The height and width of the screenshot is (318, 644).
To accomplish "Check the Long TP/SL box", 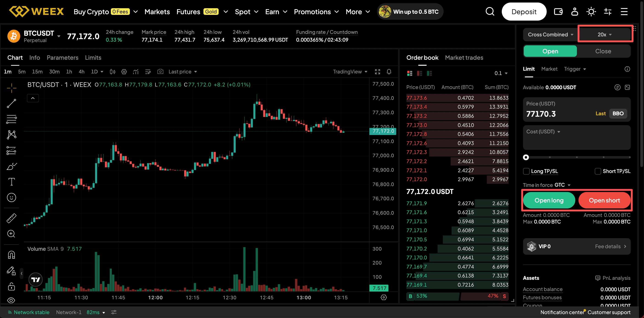I will (x=526, y=171).
